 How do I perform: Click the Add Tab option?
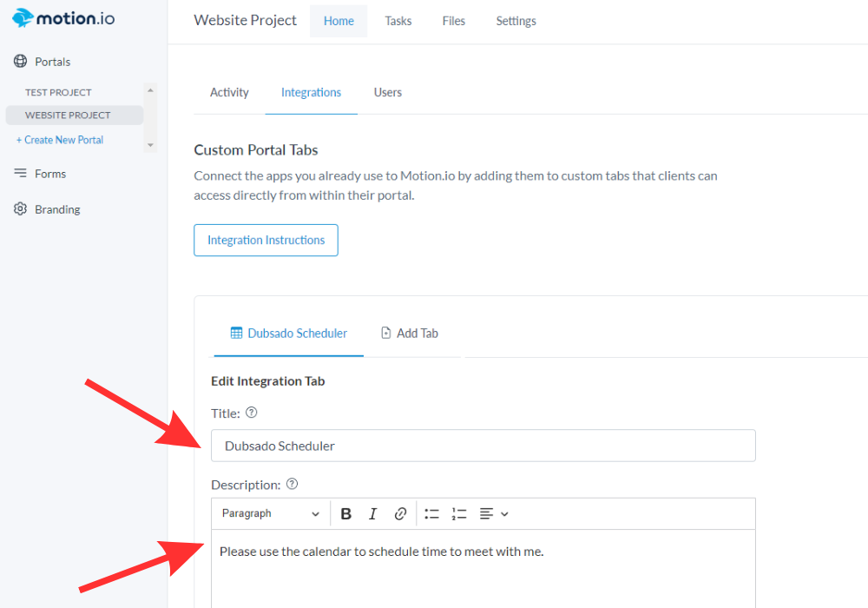(410, 333)
